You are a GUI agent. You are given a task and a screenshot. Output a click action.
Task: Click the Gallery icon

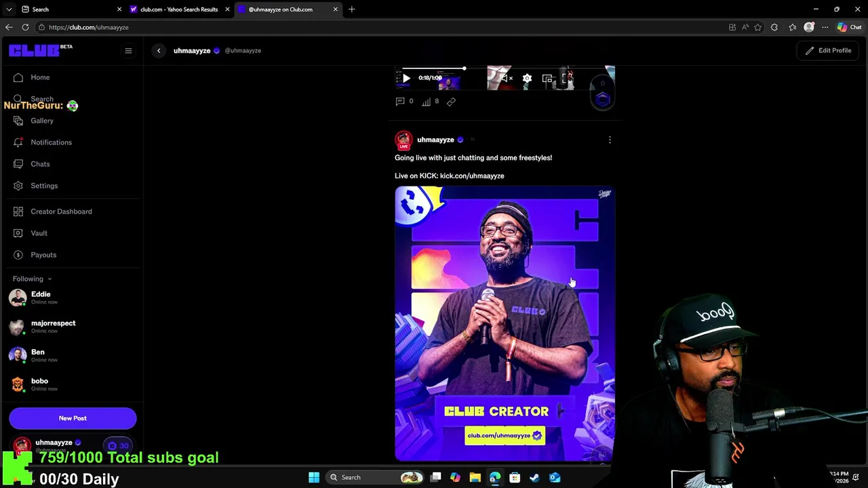coord(18,121)
